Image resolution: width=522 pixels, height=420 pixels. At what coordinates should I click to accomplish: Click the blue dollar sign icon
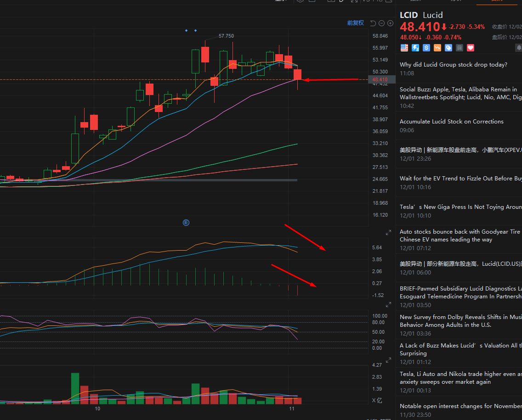click(426, 48)
